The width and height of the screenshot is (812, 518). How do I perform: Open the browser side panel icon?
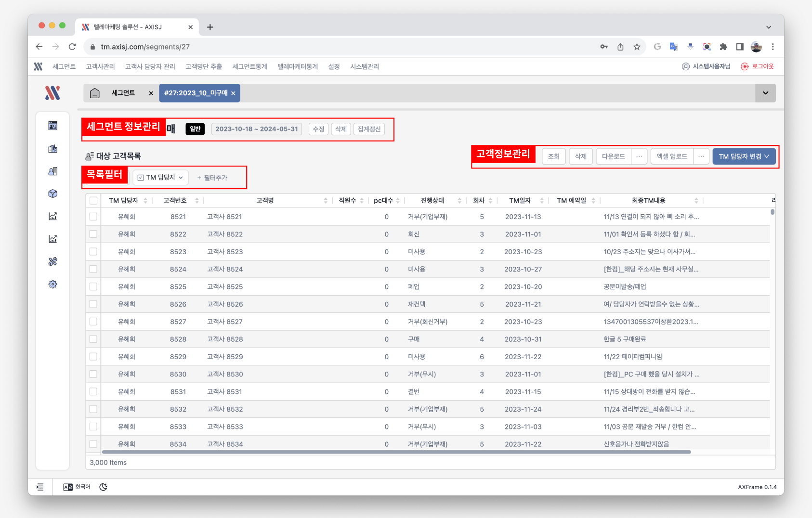click(740, 47)
